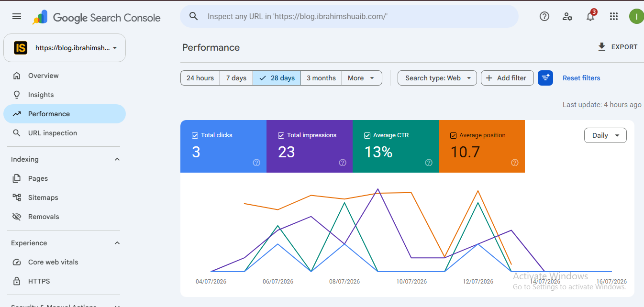Collapse the Experience section

pos(117,243)
